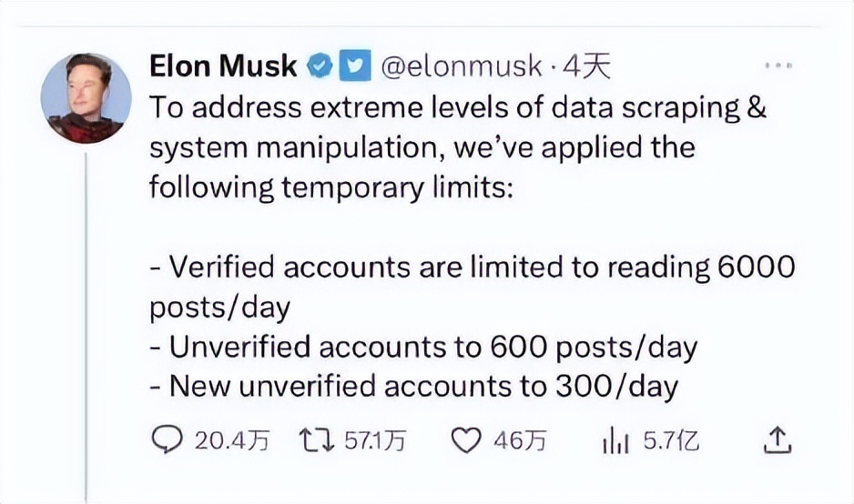This screenshot has height=504, width=854.
Task: Open the @elonmusk handle link
Action: (460, 66)
